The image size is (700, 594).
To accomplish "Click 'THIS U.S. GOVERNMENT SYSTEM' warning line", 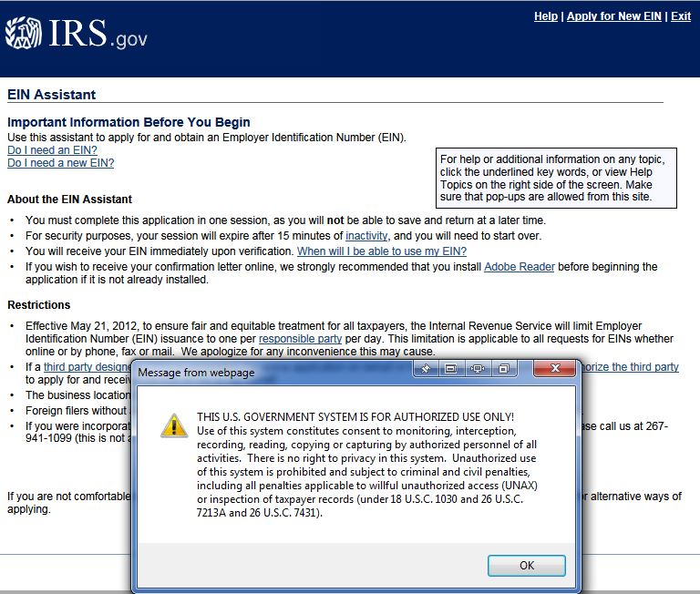I will click(355, 417).
